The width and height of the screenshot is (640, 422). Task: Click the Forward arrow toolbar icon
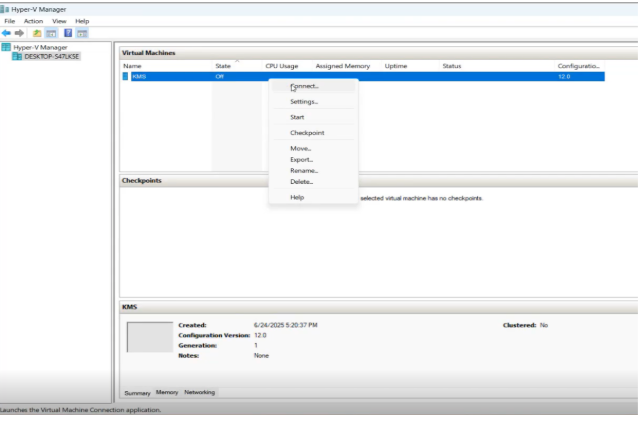tap(19, 33)
